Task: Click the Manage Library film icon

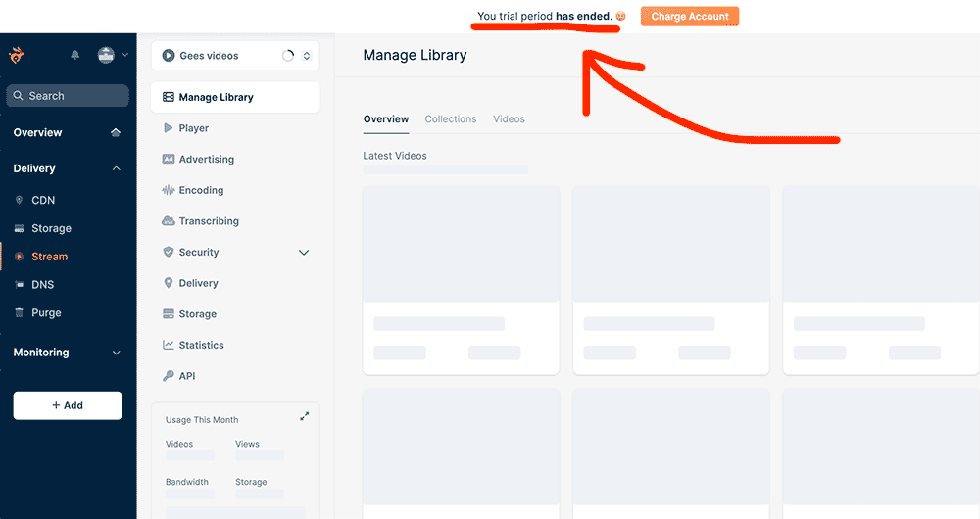Action: [169, 97]
